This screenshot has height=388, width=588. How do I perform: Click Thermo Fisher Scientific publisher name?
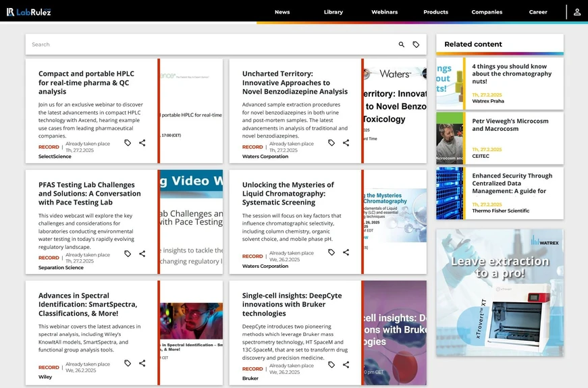501,211
